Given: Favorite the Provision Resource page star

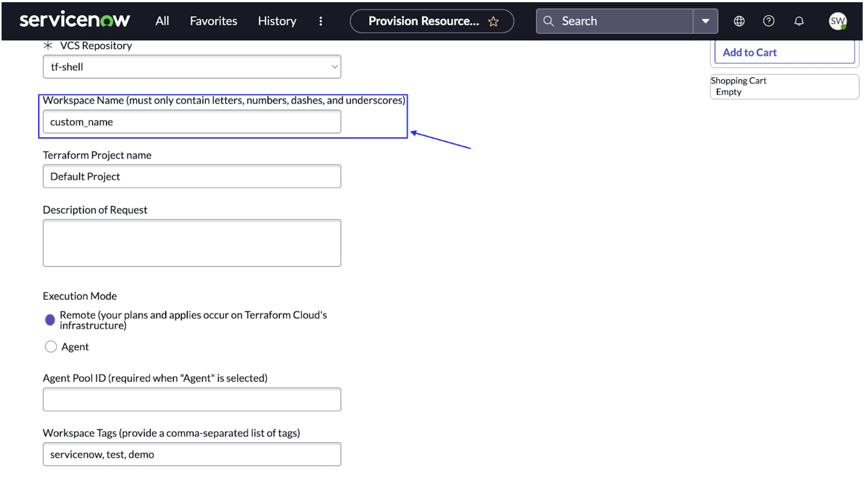Looking at the screenshot, I should point(493,22).
